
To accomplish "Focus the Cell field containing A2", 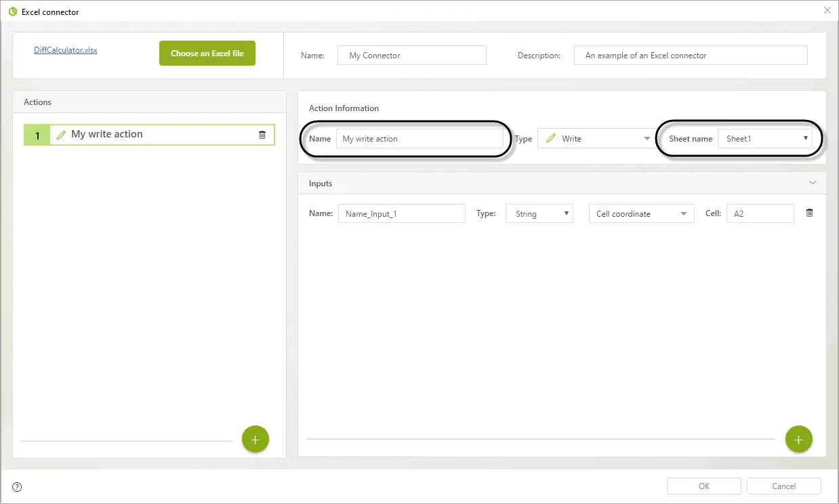I will point(760,213).
